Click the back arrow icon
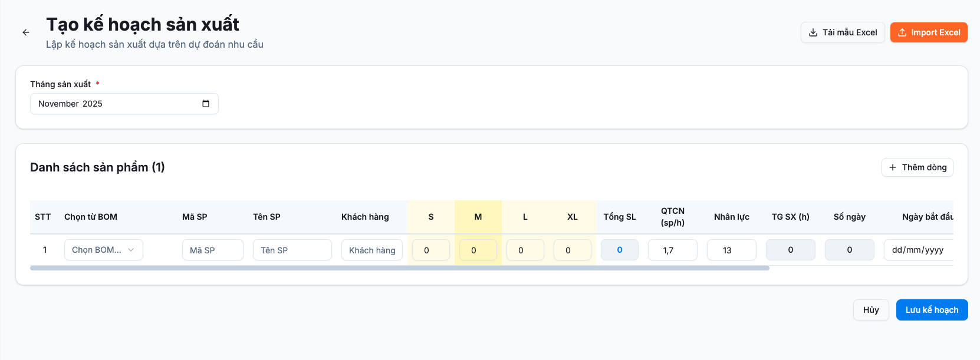 pyautogui.click(x=26, y=32)
